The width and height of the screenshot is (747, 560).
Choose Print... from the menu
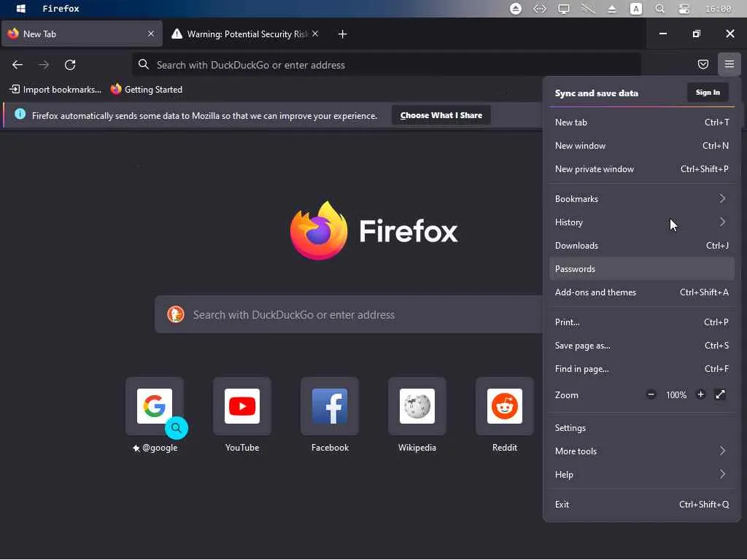642,322
